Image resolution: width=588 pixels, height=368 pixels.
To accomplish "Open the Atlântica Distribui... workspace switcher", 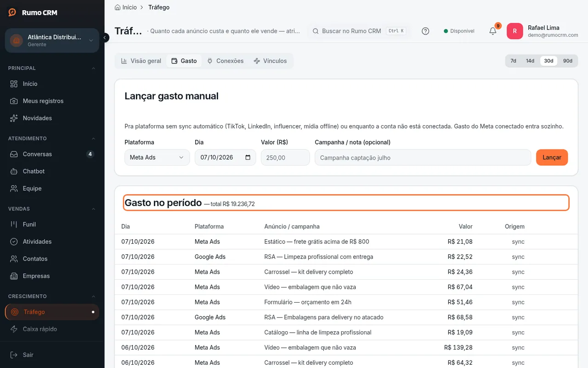I will click(x=52, y=40).
